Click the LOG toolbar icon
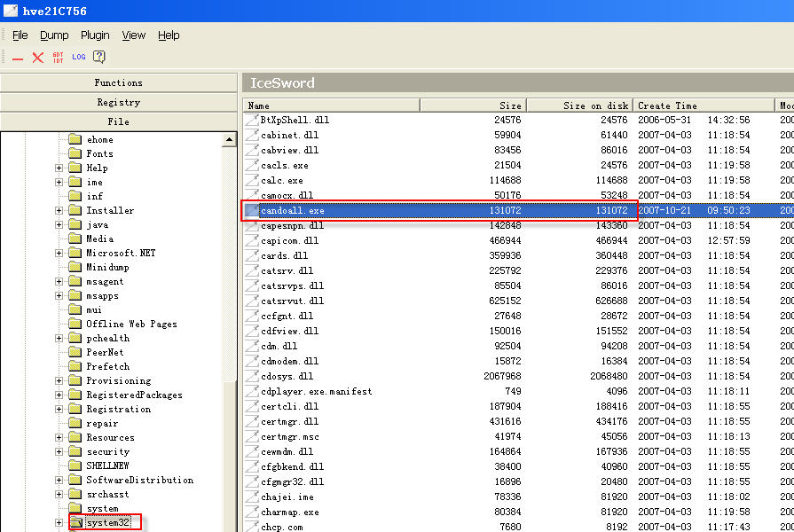 coord(79,58)
